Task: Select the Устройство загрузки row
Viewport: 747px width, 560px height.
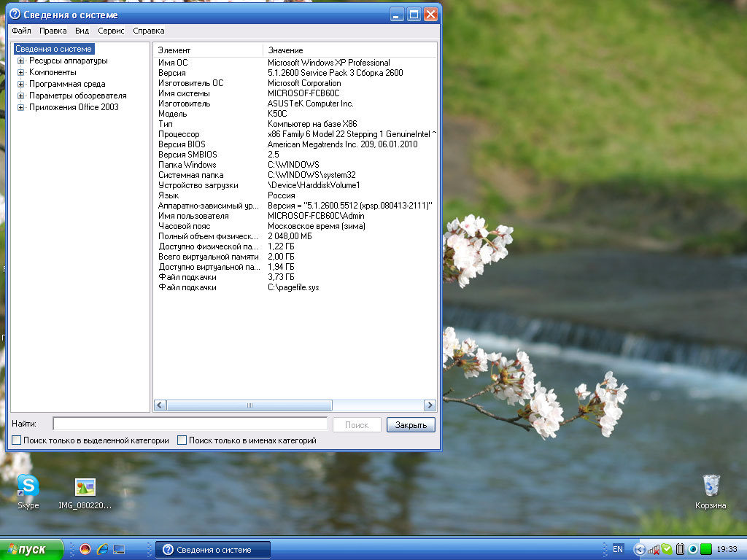Action: [x=295, y=185]
